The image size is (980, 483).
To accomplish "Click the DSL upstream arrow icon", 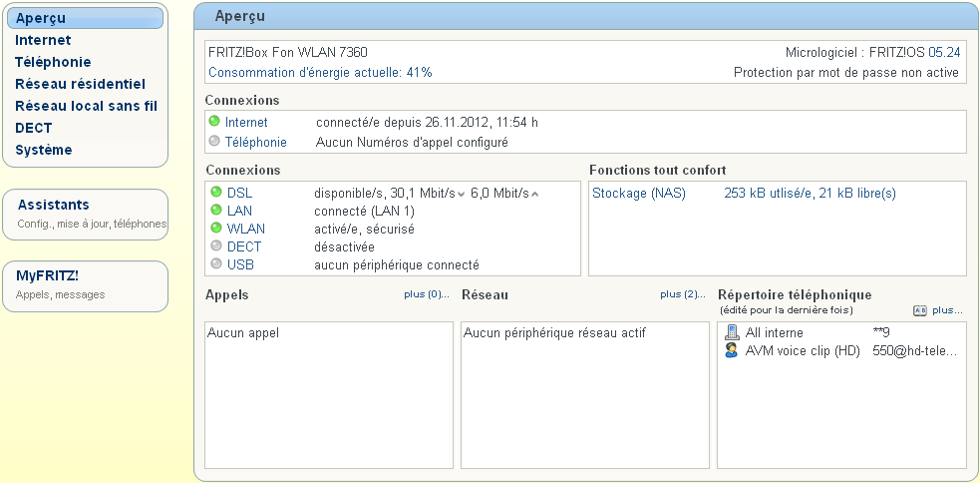I will [x=534, y=195].
